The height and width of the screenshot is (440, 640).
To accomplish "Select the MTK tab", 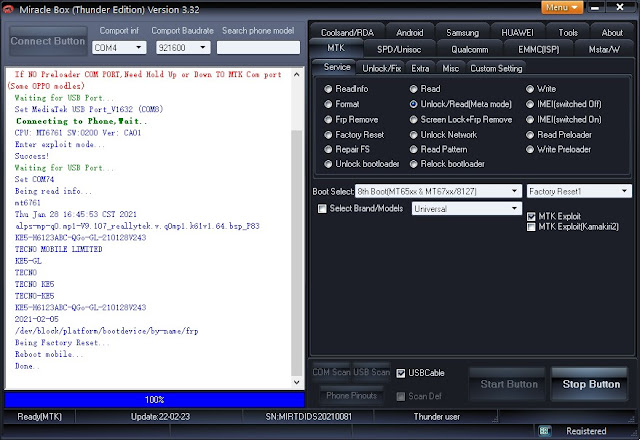I will tap(336, 48).
